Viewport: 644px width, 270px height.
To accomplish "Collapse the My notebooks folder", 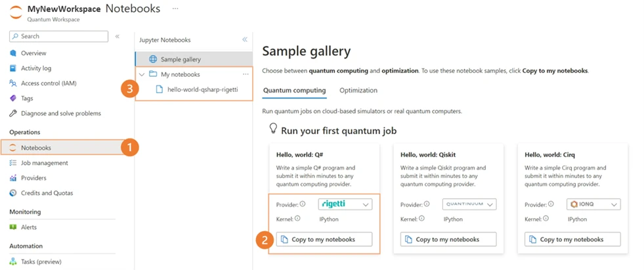I will (x=142, y=74).
